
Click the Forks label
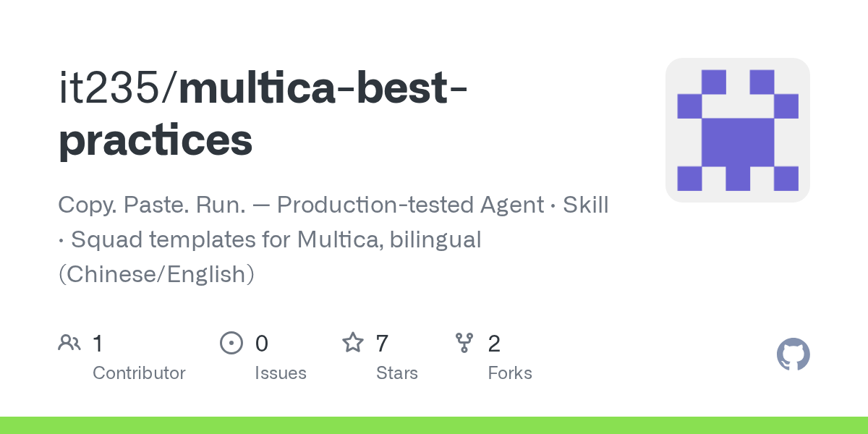click(510, 373)
